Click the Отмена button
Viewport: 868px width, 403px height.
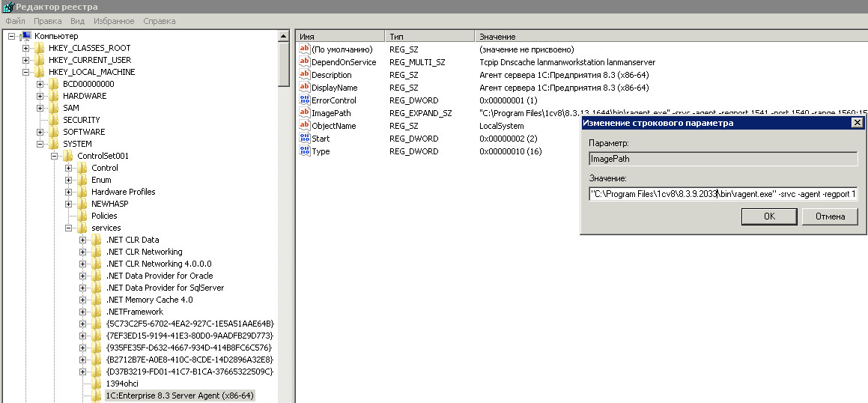830,216
